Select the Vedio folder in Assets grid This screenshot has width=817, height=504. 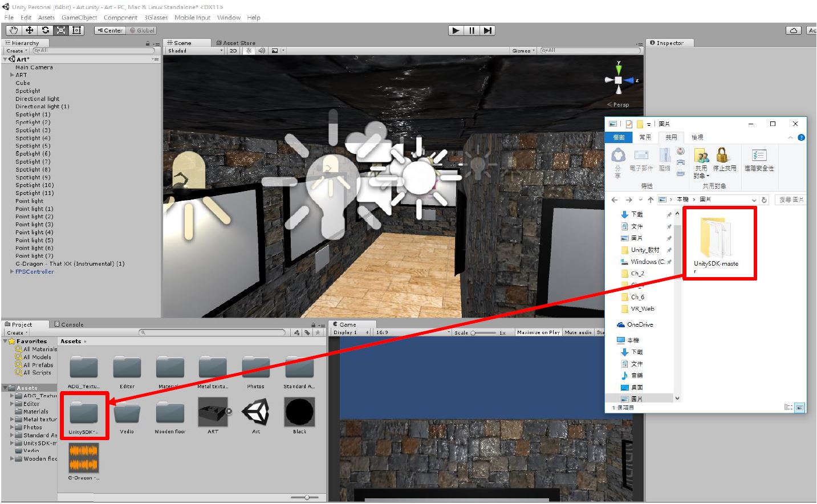coord(127,418)
